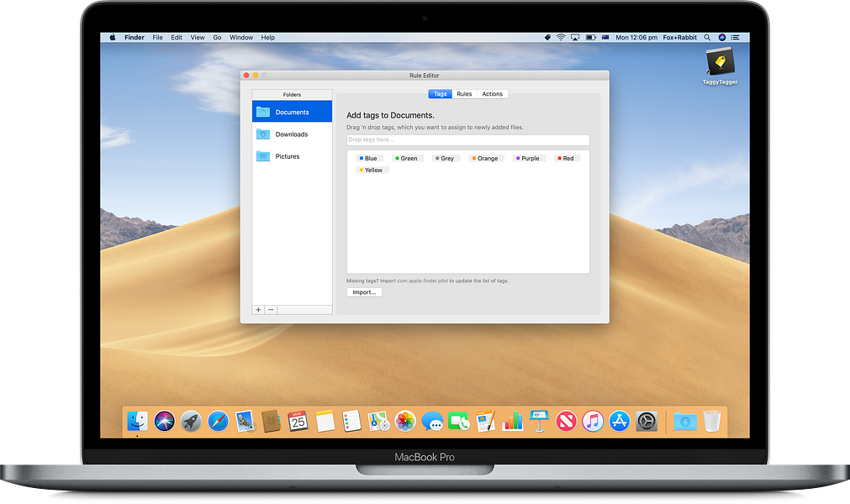Select the Documents folder
Screen dimensions: 850x504
293,112
